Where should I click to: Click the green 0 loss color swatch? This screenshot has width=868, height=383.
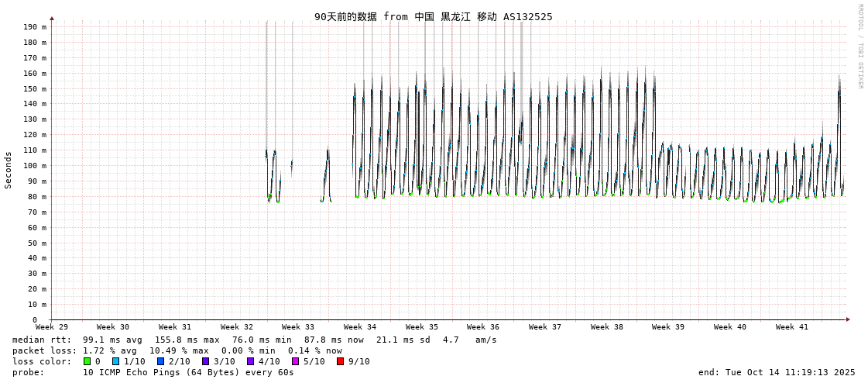pos(87,361)
